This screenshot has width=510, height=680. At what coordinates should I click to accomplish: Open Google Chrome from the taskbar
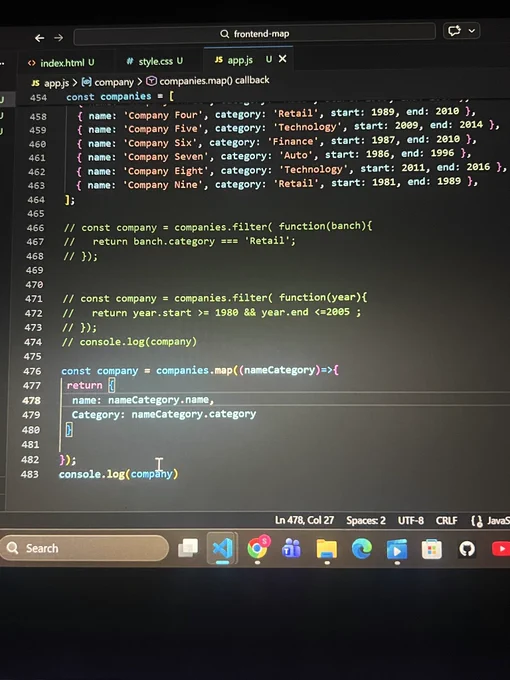pyautogui.click(x=258, y=548)
